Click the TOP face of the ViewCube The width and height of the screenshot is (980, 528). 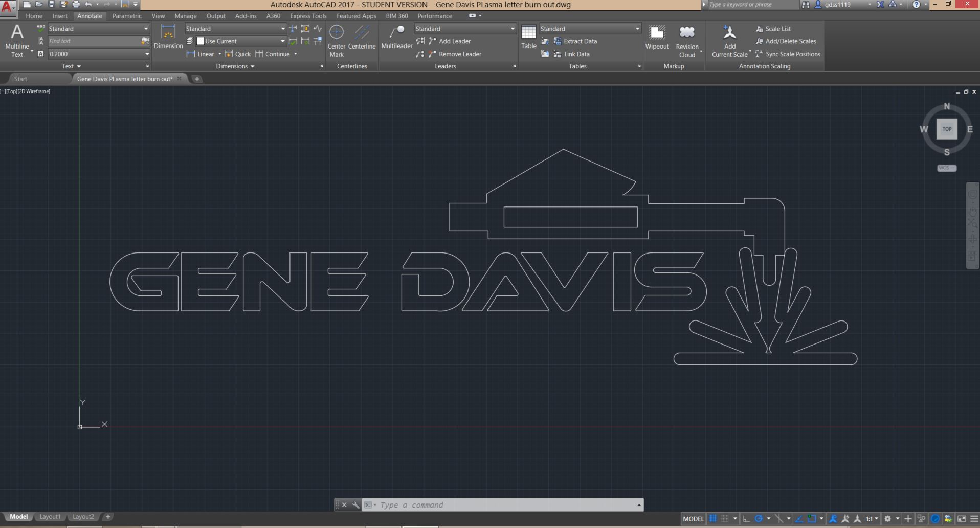point(947,129)
